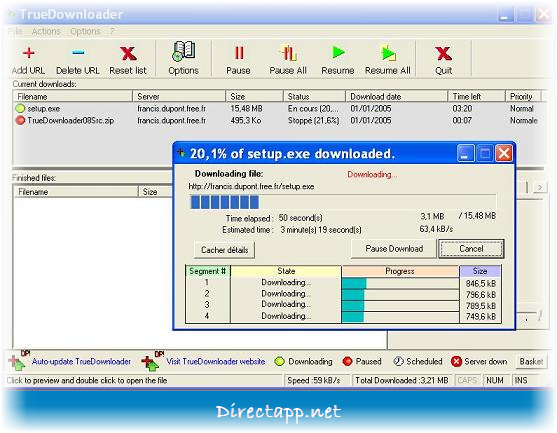Image resolution: width=557 pixels, height=433 pixels.
Task: Click the Pause toolbar icon
Action: (239, 53)
